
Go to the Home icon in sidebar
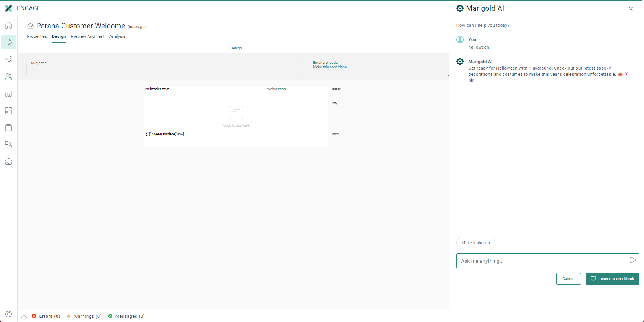(8, 26)
